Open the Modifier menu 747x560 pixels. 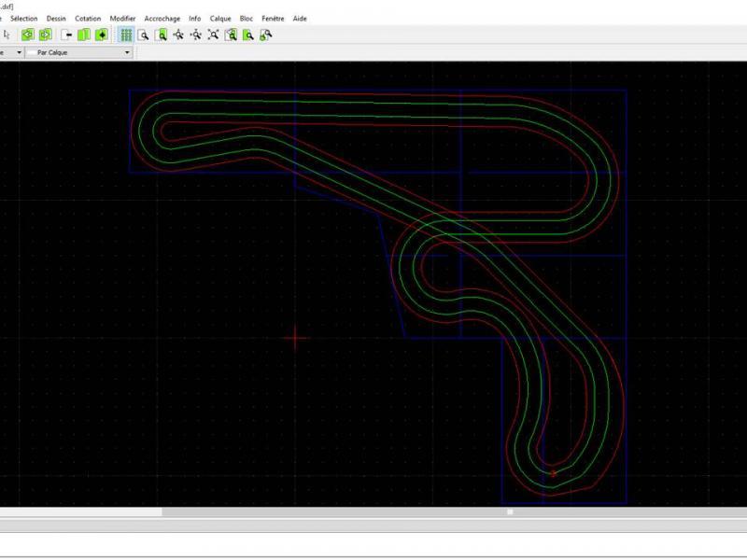click(x=122, y=19)
